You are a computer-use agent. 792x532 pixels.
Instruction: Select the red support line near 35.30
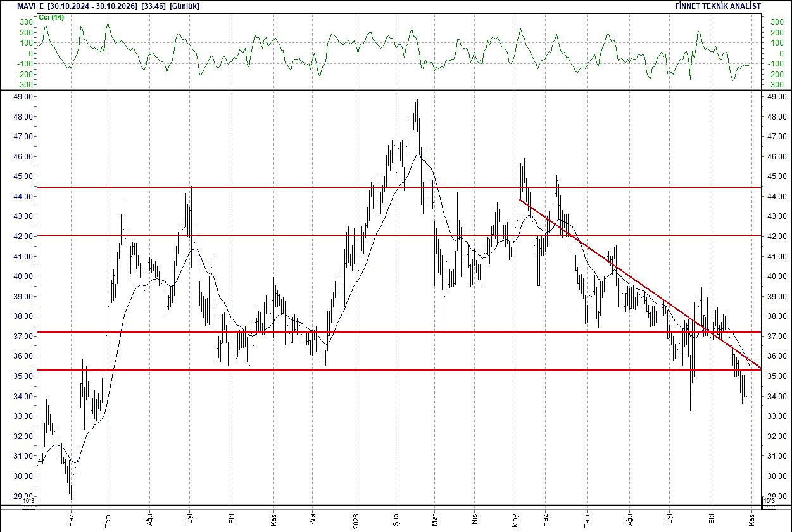tap(399, 370)
